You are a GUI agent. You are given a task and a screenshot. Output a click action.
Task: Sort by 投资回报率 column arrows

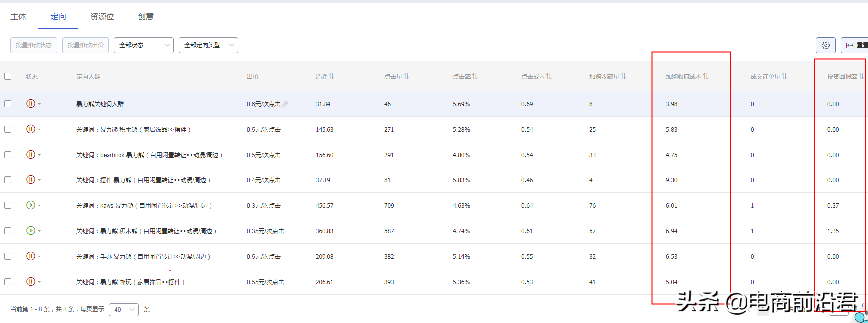click(x=861, y=76)
